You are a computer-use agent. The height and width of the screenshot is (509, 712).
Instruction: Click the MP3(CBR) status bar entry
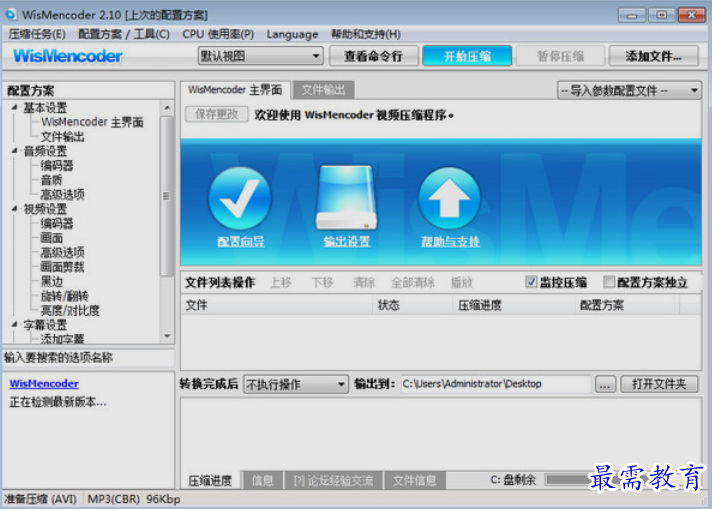113,499
